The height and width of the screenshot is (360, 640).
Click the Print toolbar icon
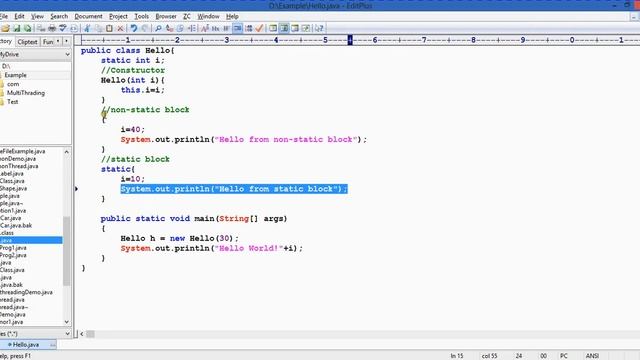coord(52,28)
